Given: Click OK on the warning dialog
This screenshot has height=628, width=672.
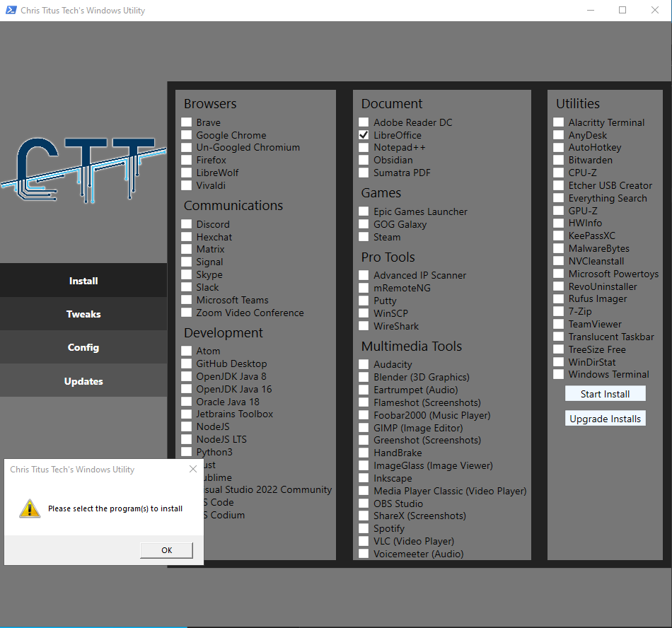Looking at the screenshot, I should [166, 550].
